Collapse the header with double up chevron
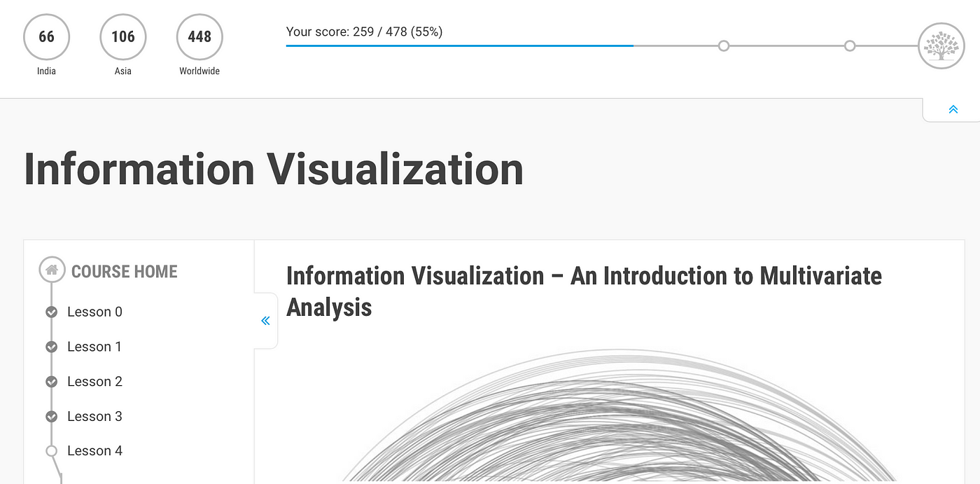This screenshot has height=484, width=980. pyautogui.click(x=953, y=109)
